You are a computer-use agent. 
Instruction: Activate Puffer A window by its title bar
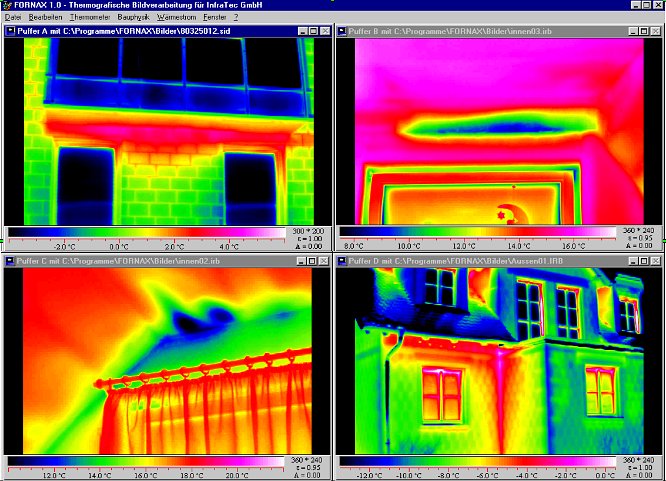click(x=150, y=31)
